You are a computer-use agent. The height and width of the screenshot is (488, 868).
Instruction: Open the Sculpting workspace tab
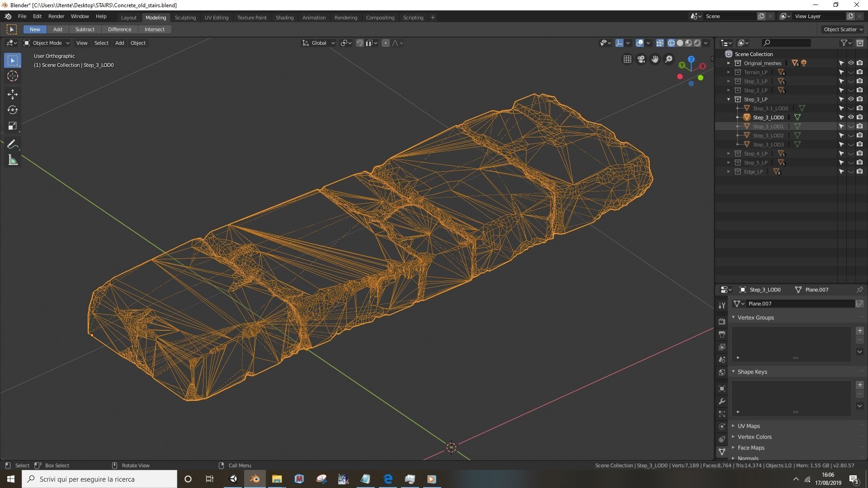[x=185, y=18]
